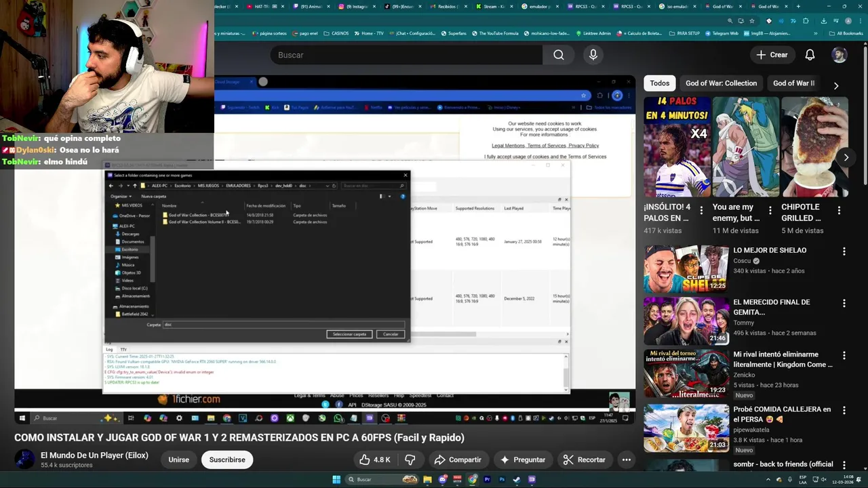Click the Compartir share button

point(458,460)
